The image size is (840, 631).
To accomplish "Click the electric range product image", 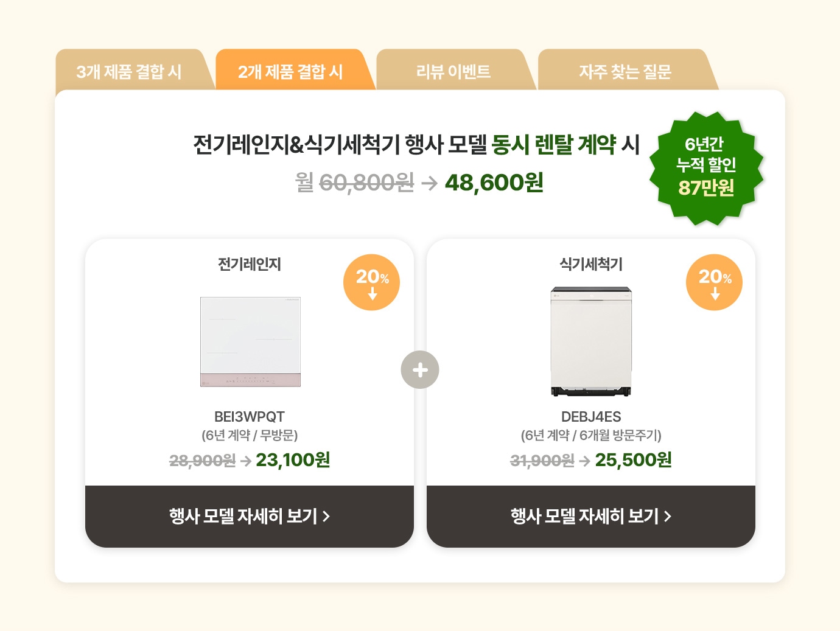I will 250,341.
